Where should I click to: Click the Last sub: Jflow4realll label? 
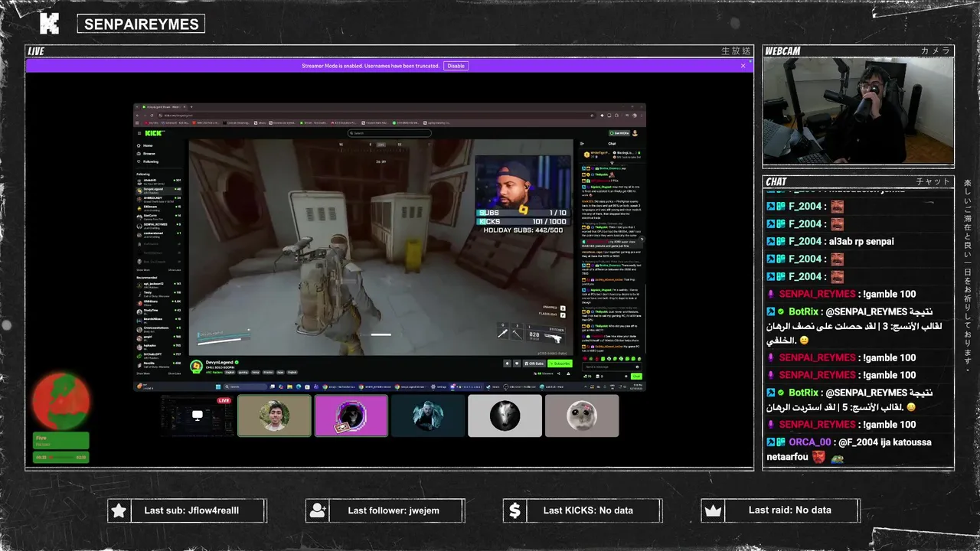click(191, 510)
